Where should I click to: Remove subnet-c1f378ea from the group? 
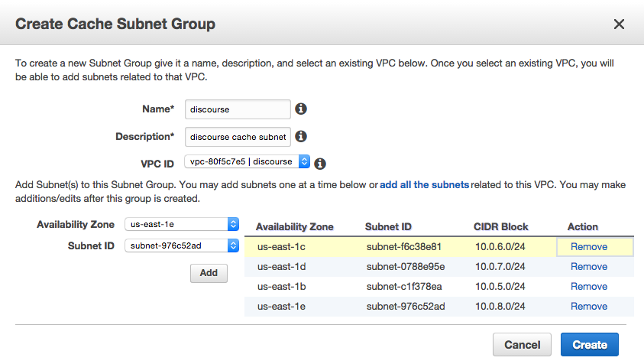589,286
